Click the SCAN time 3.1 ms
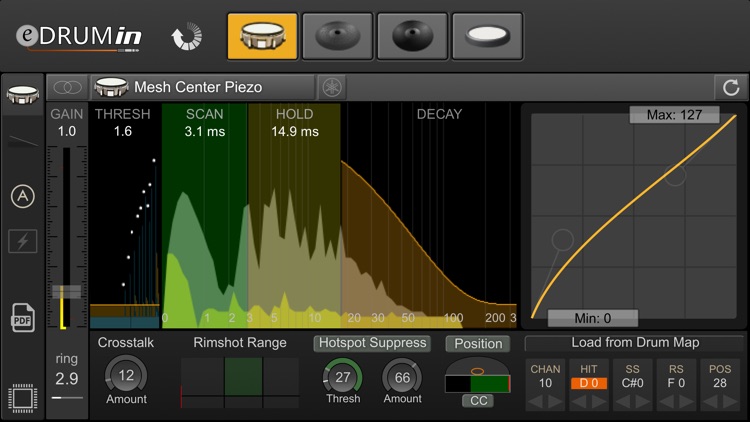 (x=205, y=131)
